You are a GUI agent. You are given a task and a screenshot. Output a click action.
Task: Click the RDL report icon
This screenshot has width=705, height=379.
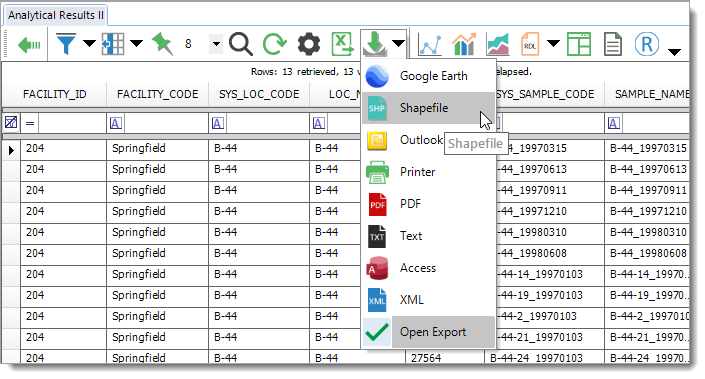pos(530,44)
